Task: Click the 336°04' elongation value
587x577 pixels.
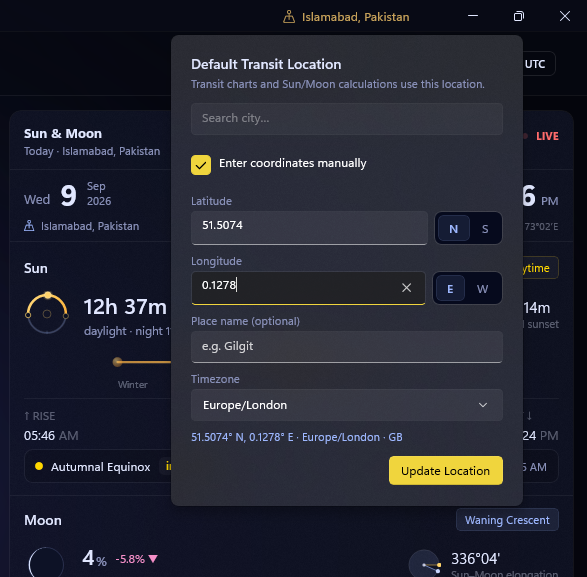Action: tap(475, 559)
